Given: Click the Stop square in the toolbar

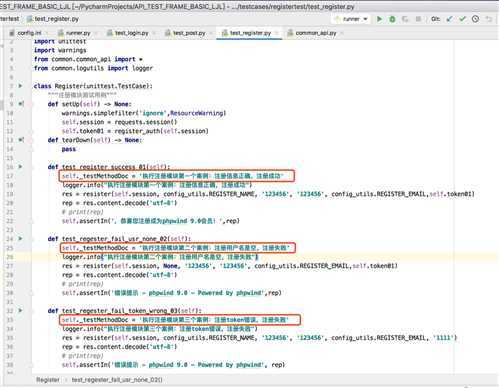Looking at the screenshot, I should 418,19.
